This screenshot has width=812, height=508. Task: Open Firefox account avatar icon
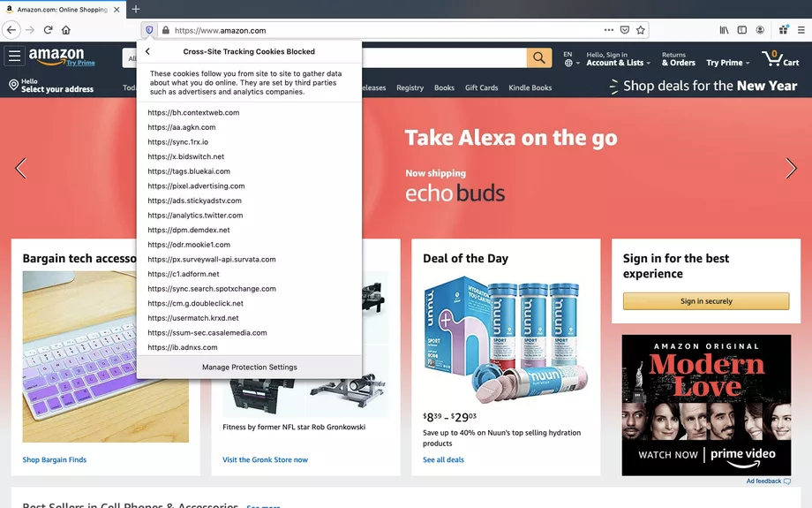[x=760, y=30]
